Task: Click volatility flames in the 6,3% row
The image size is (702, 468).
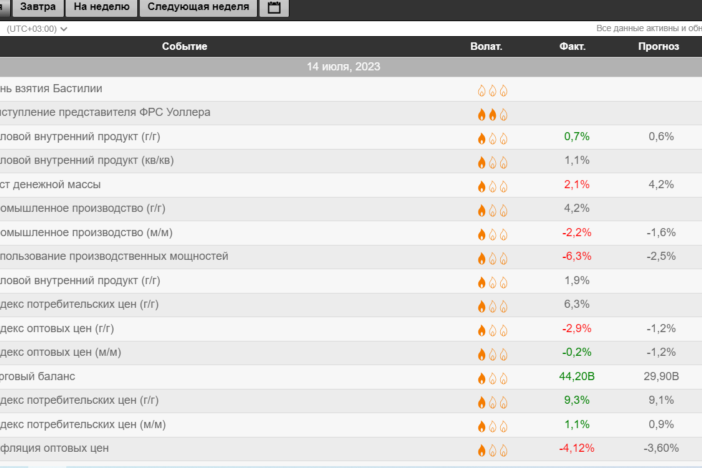Action: [x=492, y=307]
